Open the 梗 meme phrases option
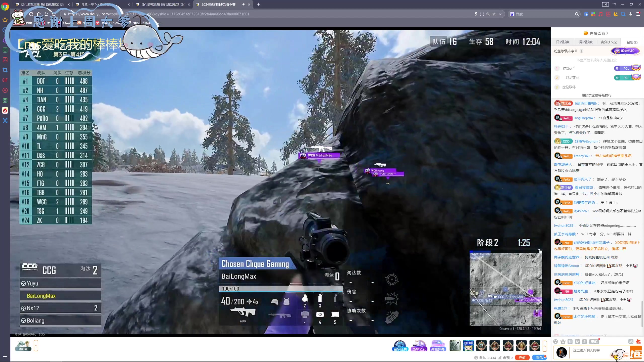The image size is (644, 362). 577,341
